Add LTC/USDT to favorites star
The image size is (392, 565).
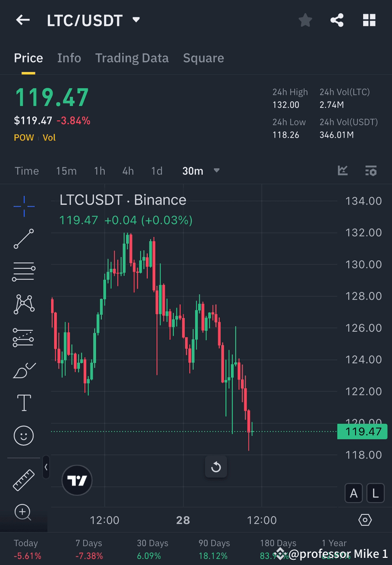tap(305, 20)
